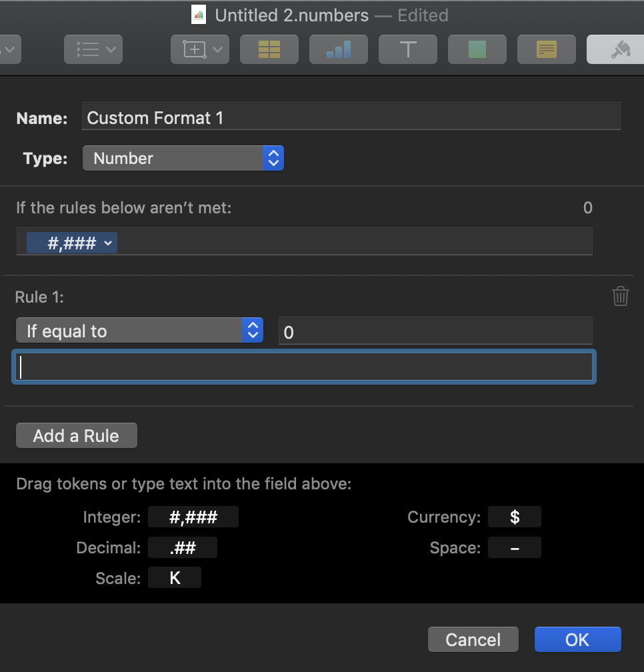Add a Comment via toolbar icon
644x672 pixels.
click(546, 49)
